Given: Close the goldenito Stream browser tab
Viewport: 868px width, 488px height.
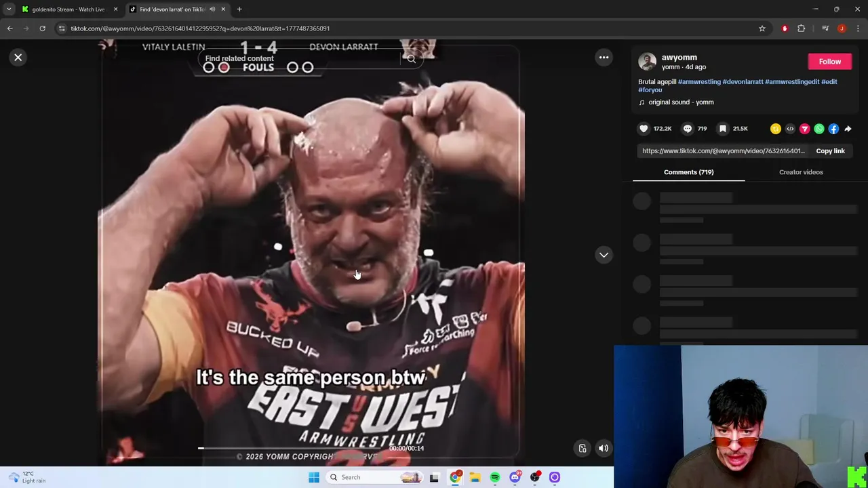Looking at the screenshot, I should [115, 9].
